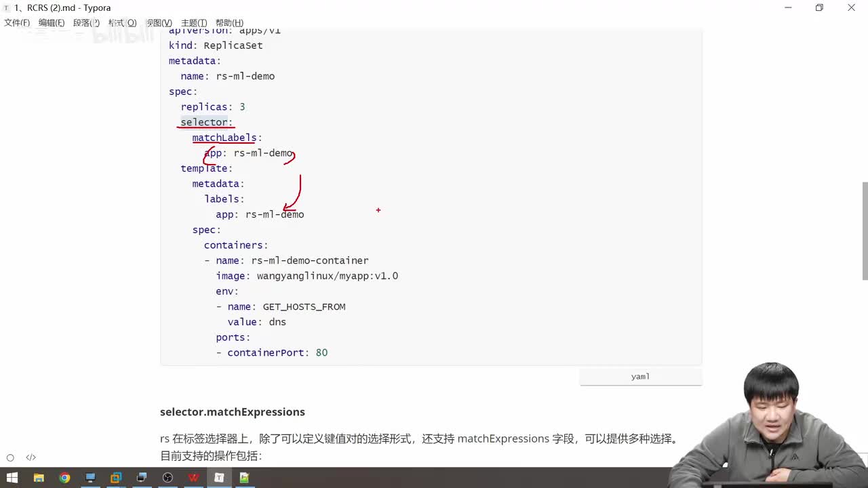868x488 pixels.
Task: Click the 'env:' line
Action: click(x=227, y=291)
